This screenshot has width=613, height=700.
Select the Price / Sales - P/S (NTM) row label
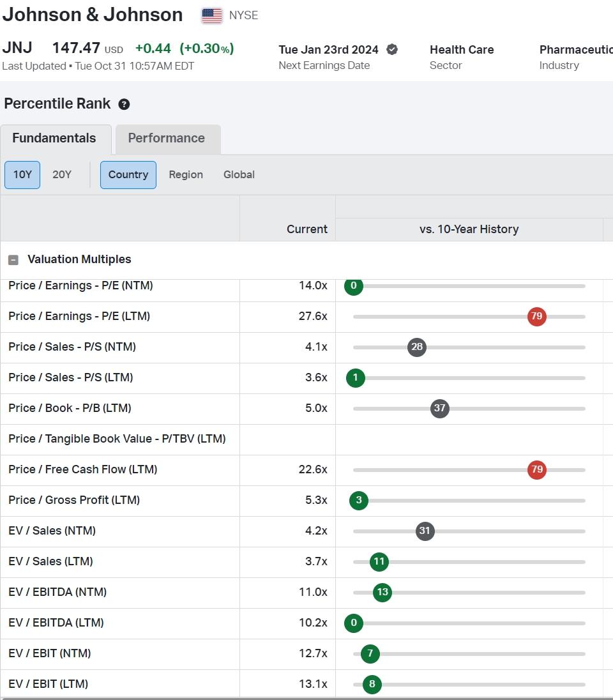click(72, 347)
